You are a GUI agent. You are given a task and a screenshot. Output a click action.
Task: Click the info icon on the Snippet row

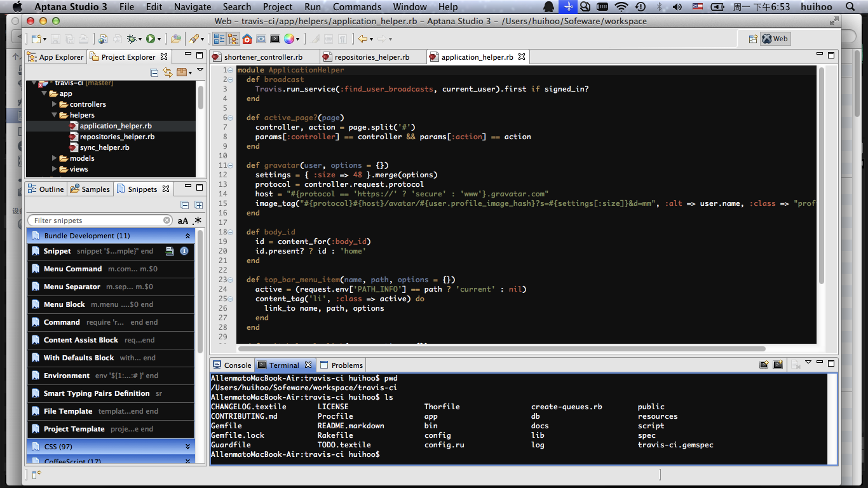[x=184, y=251]
